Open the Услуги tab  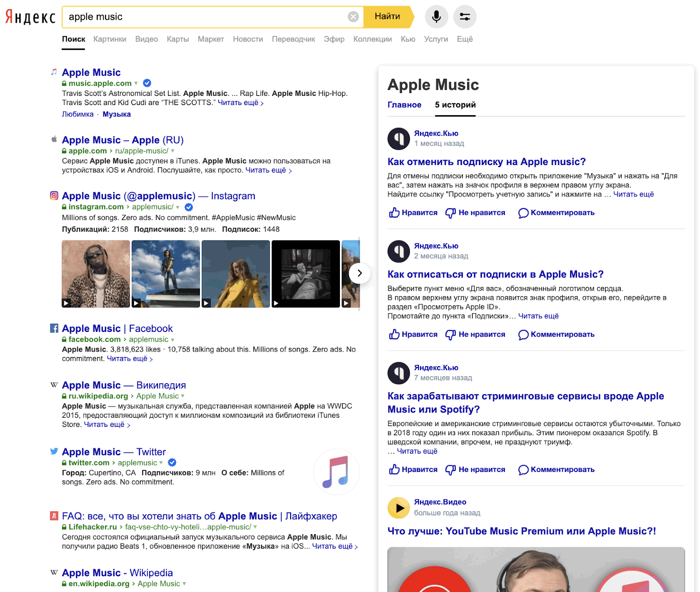click(x=436, y=39)
